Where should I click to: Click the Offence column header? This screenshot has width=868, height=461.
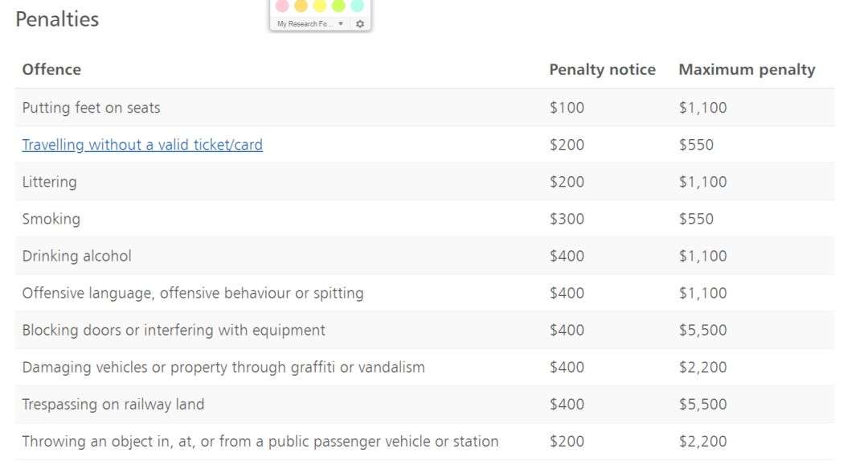(x=51, y=69)
